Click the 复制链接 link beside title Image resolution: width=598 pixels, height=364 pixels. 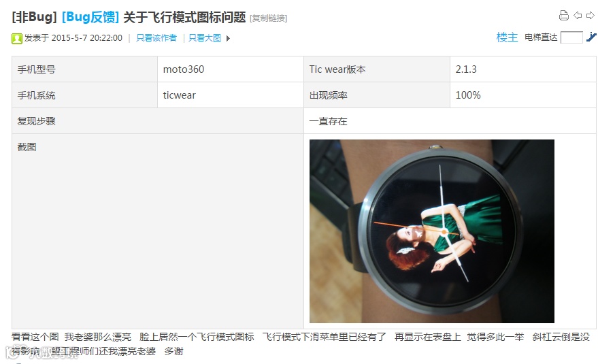pyautogui.click(x=269, y=18)
